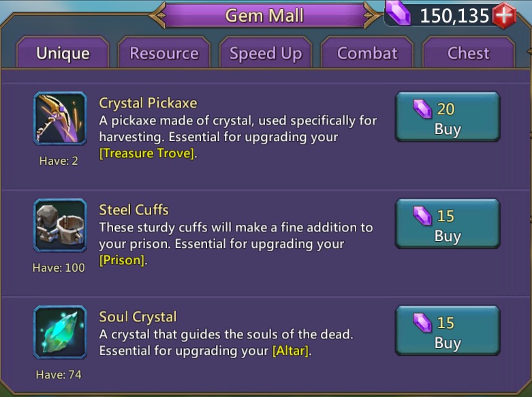
Task: Buy Crystal Pickaxe for 20 gems
Action: (448, 116)
